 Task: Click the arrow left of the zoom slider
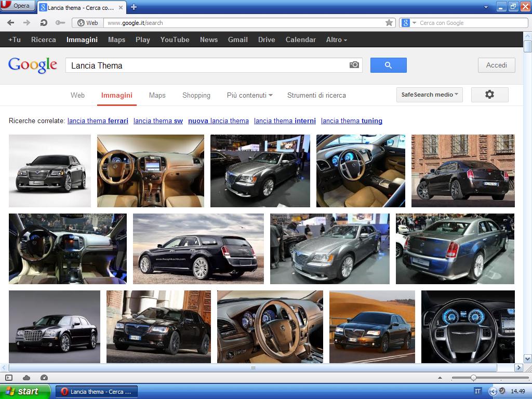click(440, 378)
